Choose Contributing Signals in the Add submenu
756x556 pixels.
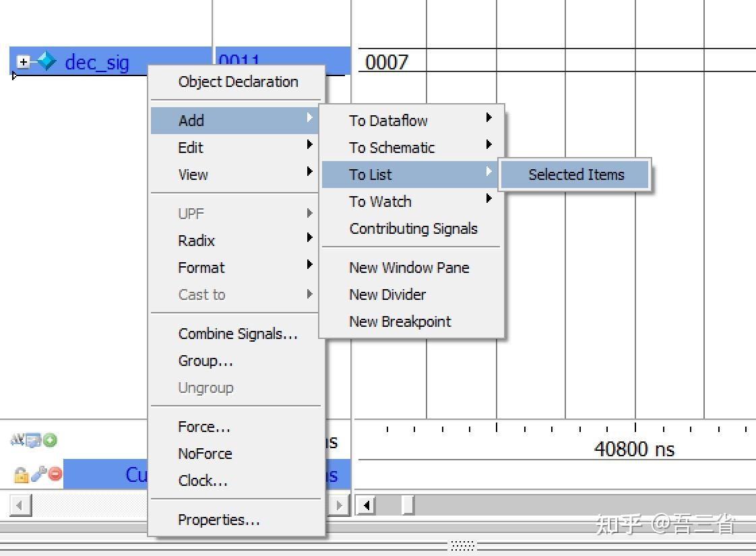point(411,228)
